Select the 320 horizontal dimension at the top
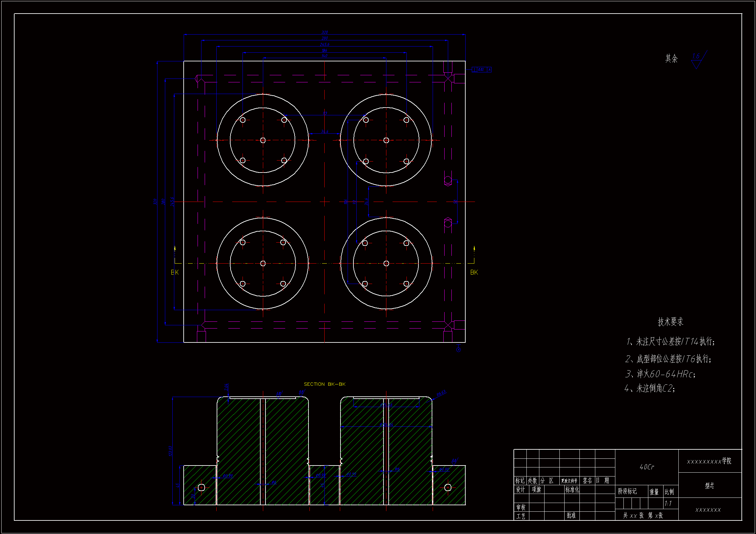 click(x=325, y=32)
